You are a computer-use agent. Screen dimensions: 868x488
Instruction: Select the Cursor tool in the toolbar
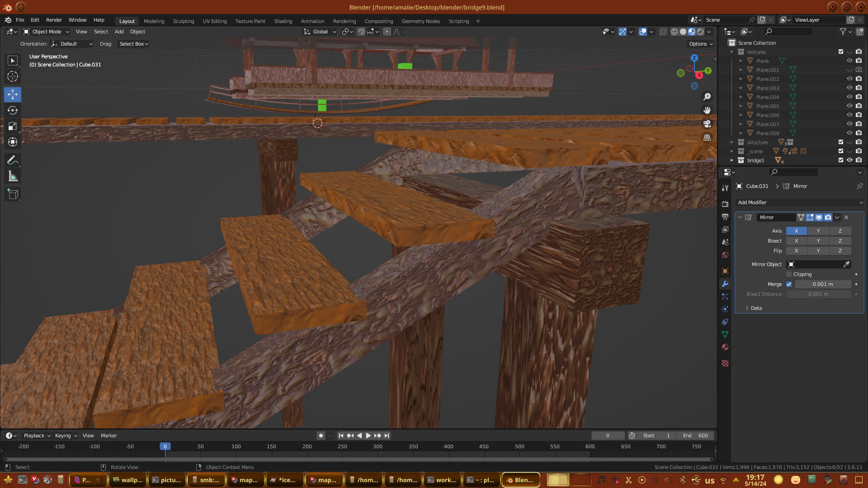click(13, 76)
